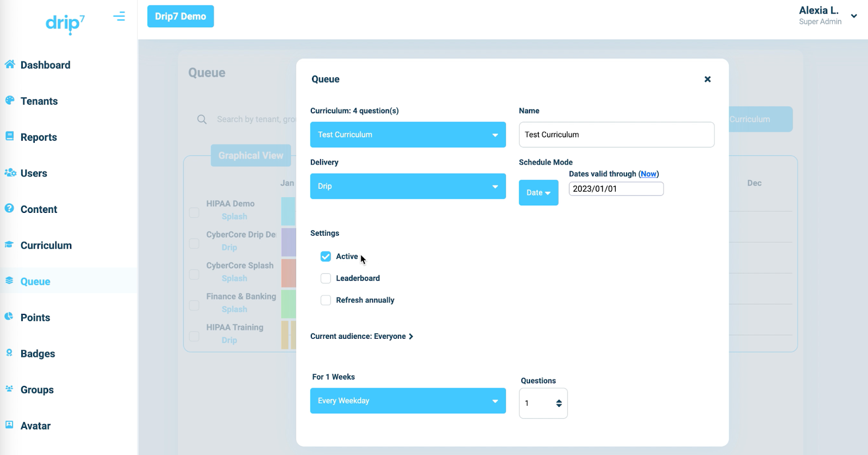This screenshot has width=868, height=455.
Task: Expand Current audience: Everyone
Action: click(362, 336)
